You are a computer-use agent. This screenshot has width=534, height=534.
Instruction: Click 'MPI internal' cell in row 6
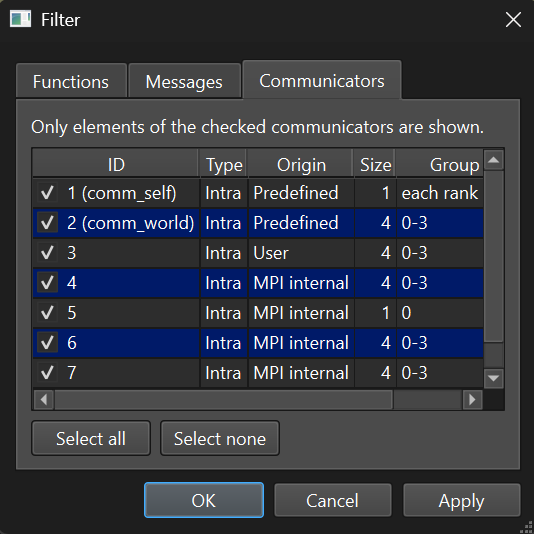click(301, 343)
